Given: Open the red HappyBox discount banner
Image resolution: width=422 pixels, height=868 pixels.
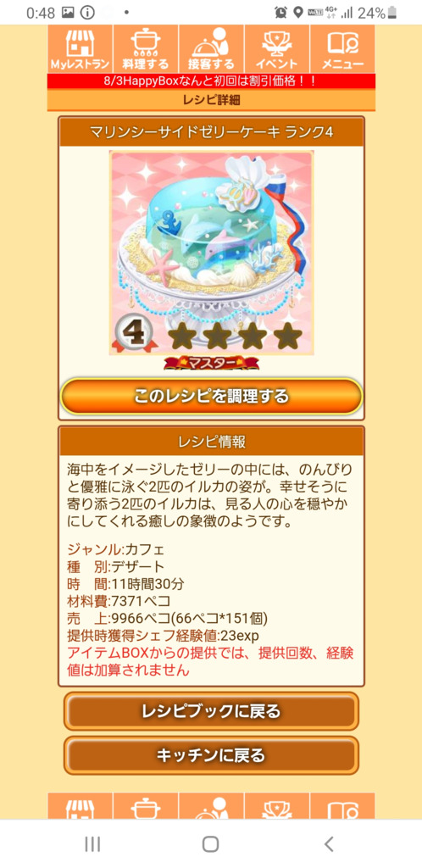Looking at the screenshot, I should click(211, 81).
